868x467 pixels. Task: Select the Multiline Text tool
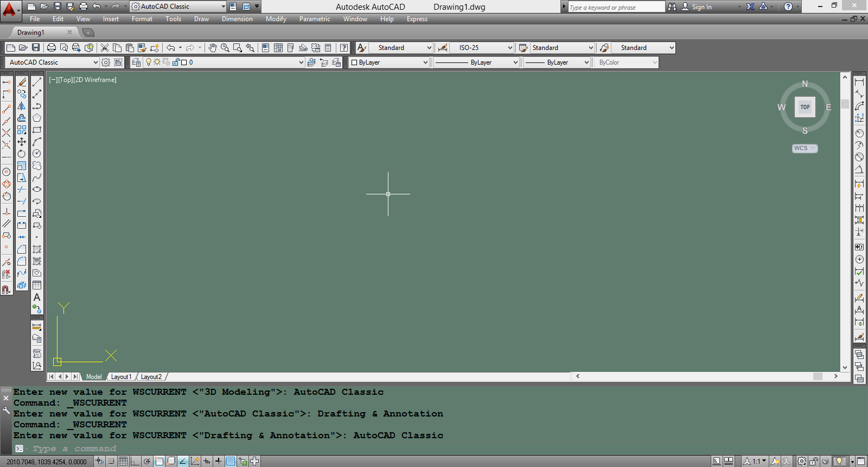[x=37, y=297]
